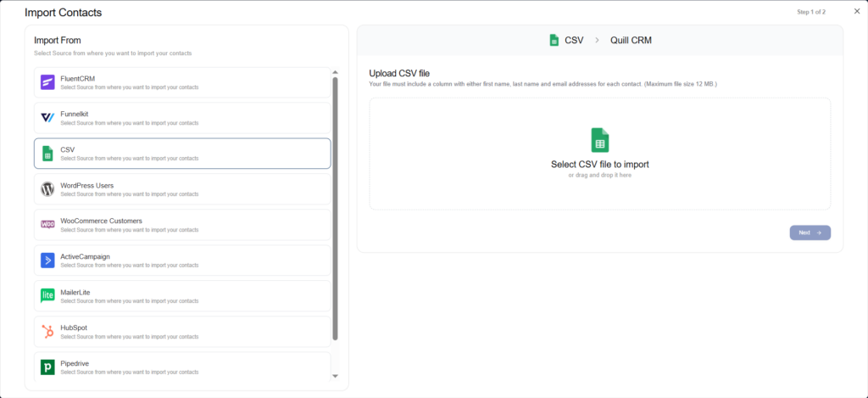Click the Pipedrive logo icon

(48, 367)
